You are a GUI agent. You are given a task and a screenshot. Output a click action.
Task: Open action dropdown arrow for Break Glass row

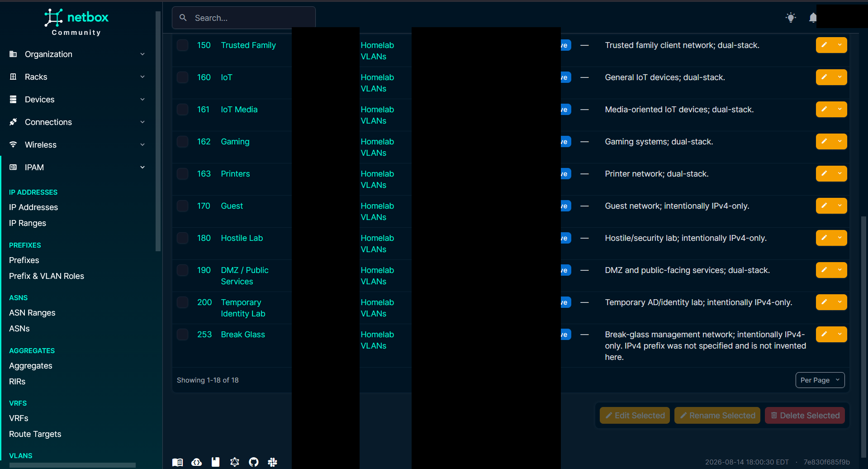(x=840, y=334)
